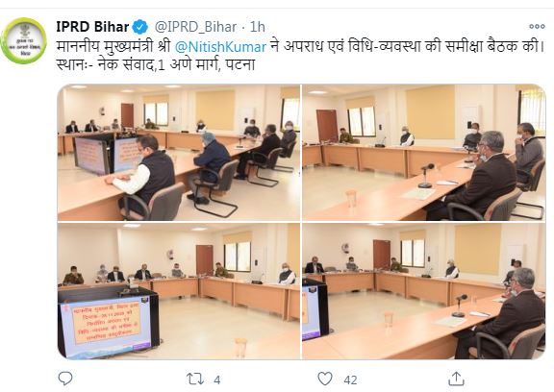Screen dimensions: 554x392
Task: Open the three-dot more options menu
Action: click(x=537, y=27)
